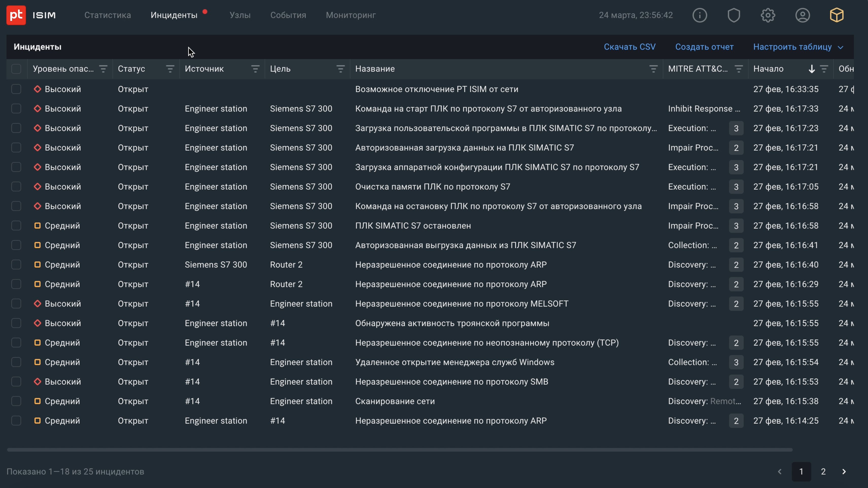Screen dimensions: 868x488
Task: Open MITRE ATT&CK column filter
Action: (x=738, y=69)
